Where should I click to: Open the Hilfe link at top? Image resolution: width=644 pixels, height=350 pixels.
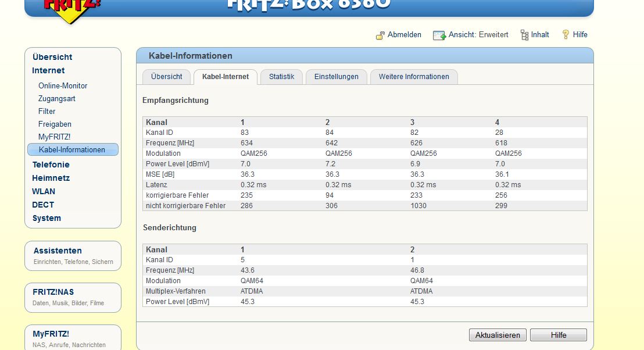(580, 35)
